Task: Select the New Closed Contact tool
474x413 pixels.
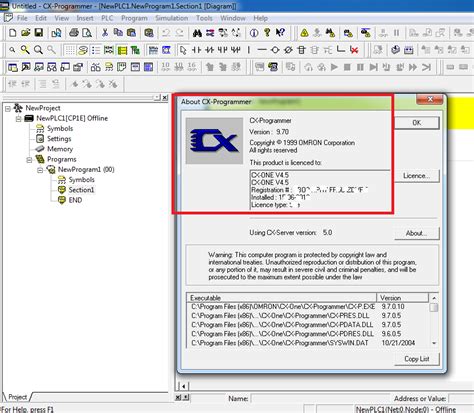Action: coord(209,50)
